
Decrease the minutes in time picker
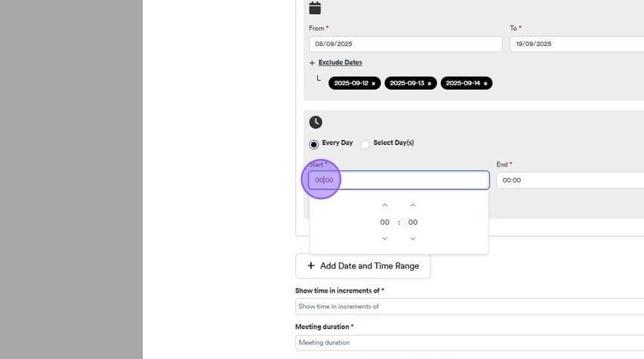(413, 238)
